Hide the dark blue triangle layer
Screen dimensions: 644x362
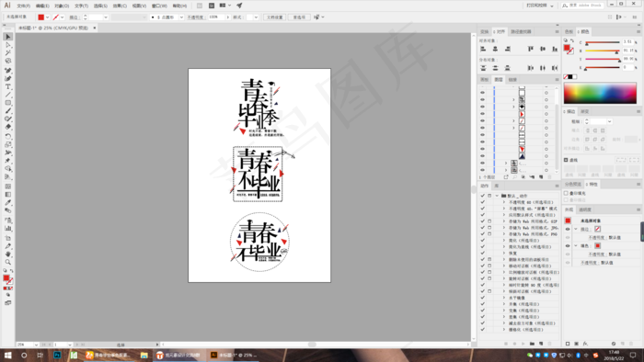pyautogui.click(x=483, y=156)
